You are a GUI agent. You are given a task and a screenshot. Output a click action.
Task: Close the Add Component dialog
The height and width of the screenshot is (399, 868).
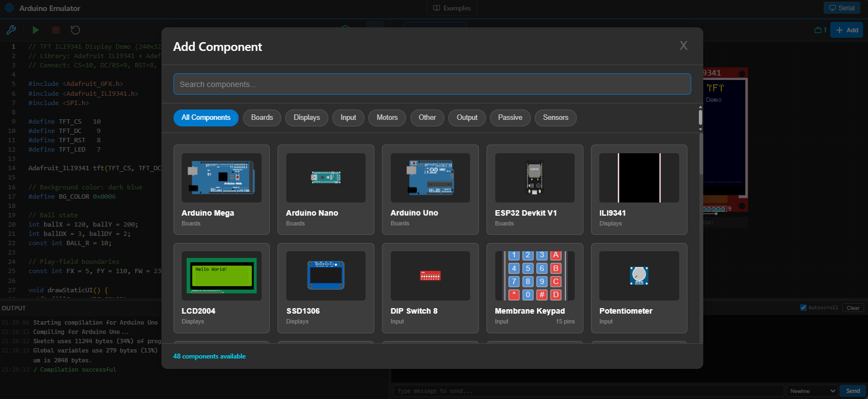pos(684,46)
